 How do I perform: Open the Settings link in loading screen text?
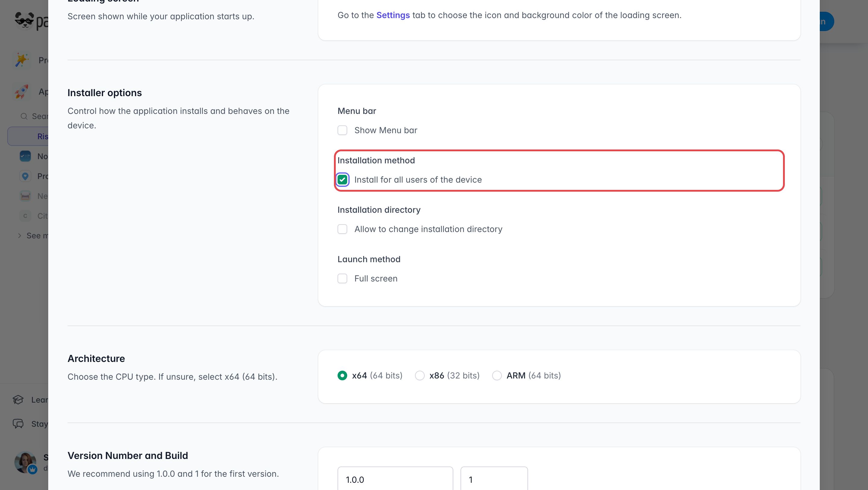click(393, 15)
